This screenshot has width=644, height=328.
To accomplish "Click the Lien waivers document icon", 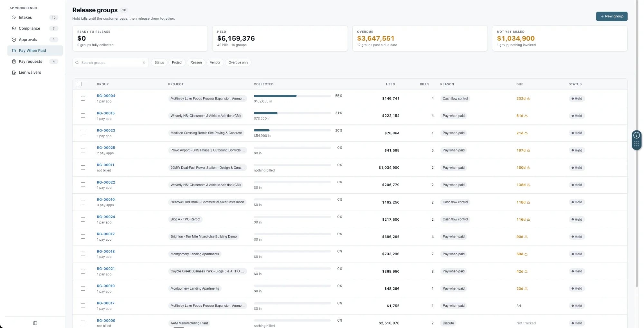I will tap(14, 72).
